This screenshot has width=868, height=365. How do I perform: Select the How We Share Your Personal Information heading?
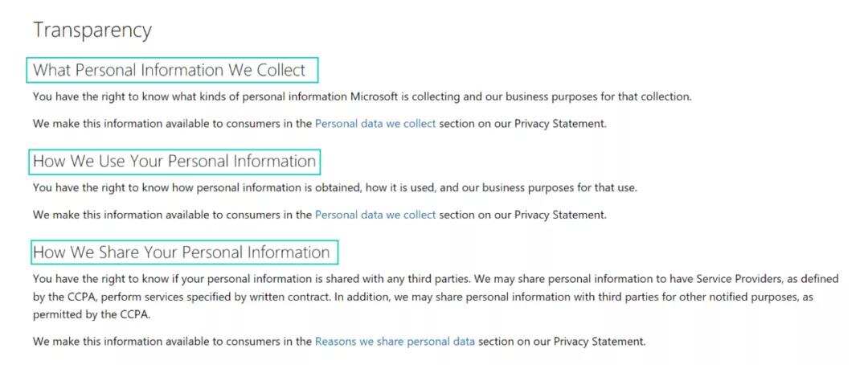pyautogui.click(x=182, y=252)
